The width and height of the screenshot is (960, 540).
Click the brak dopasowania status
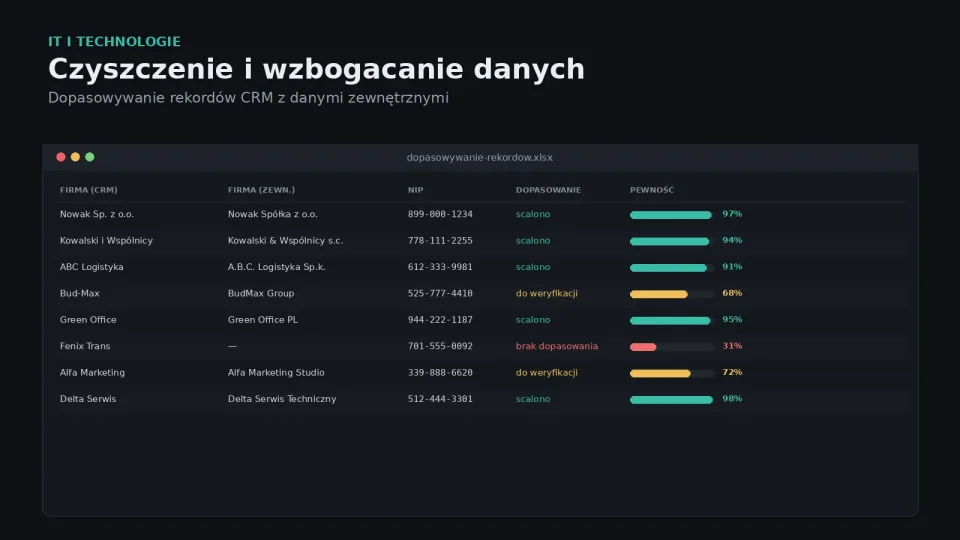tap(557, 346)
